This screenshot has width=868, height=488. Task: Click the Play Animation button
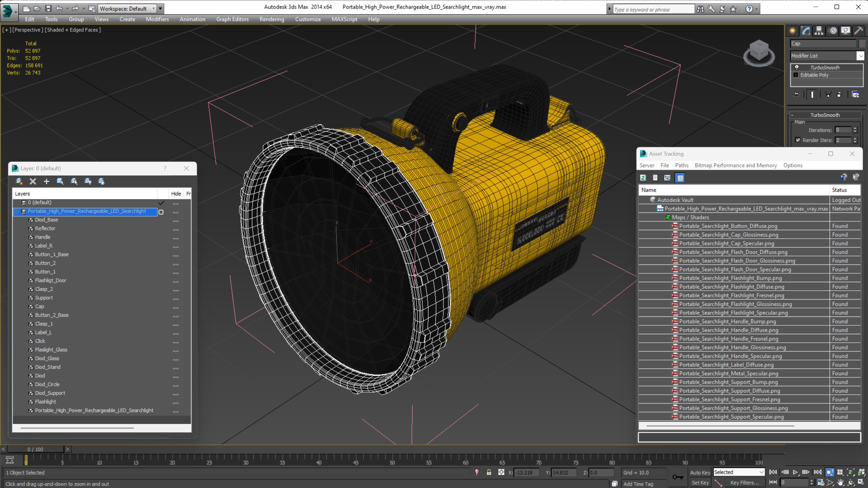point(795,472)
